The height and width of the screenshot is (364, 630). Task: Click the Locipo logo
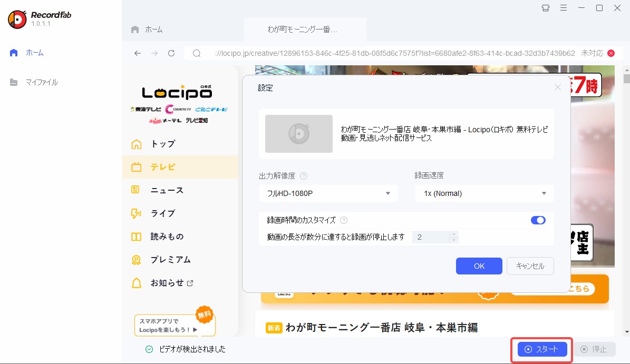[x=177, y=93]
